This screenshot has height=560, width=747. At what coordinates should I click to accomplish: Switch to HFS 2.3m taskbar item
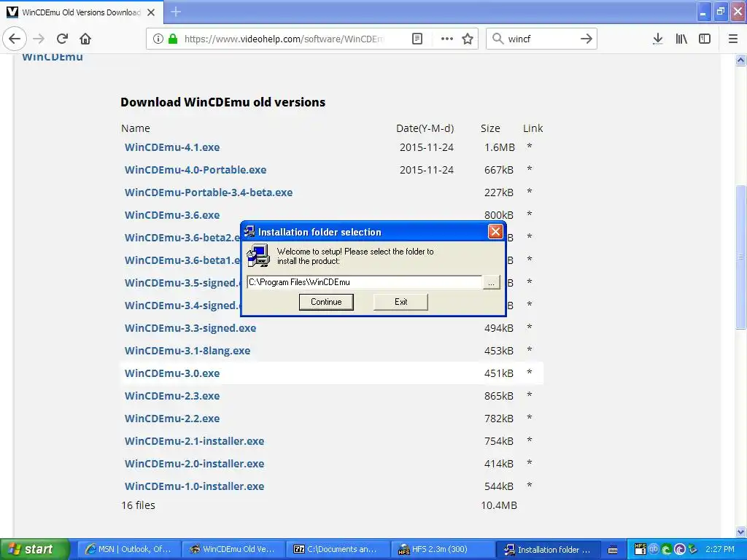click(442, 549)
